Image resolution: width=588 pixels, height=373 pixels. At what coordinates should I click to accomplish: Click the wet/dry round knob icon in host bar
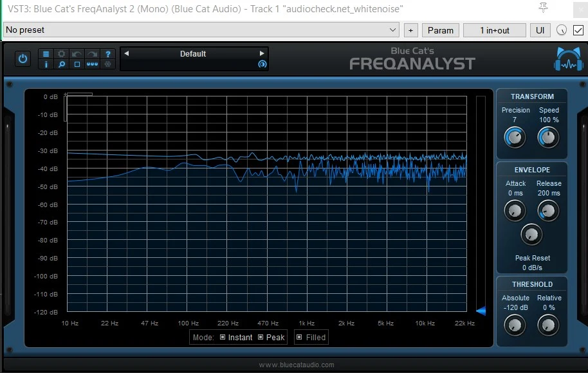click(562, 30)
